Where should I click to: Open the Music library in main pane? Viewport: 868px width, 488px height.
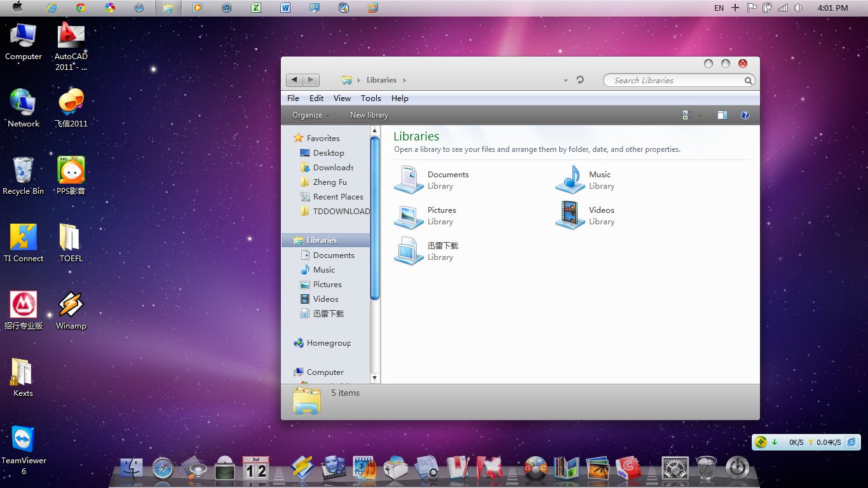click(585, 180)
